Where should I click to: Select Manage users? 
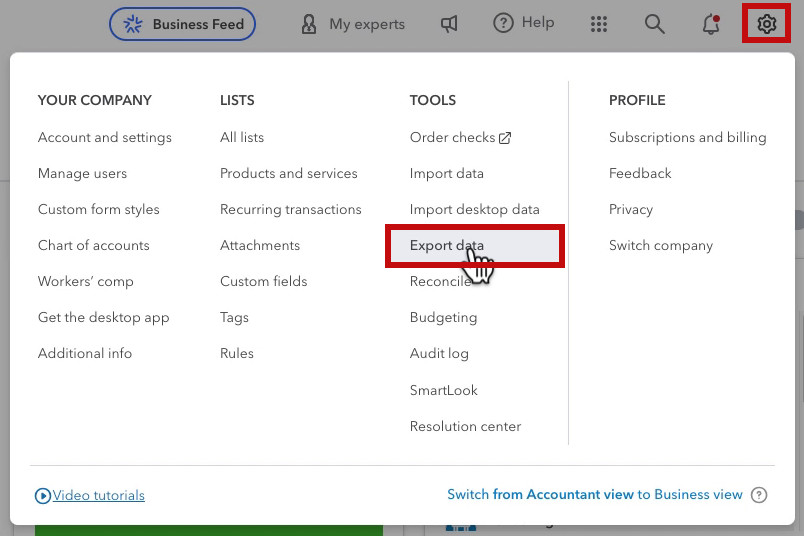click(82, 173)
